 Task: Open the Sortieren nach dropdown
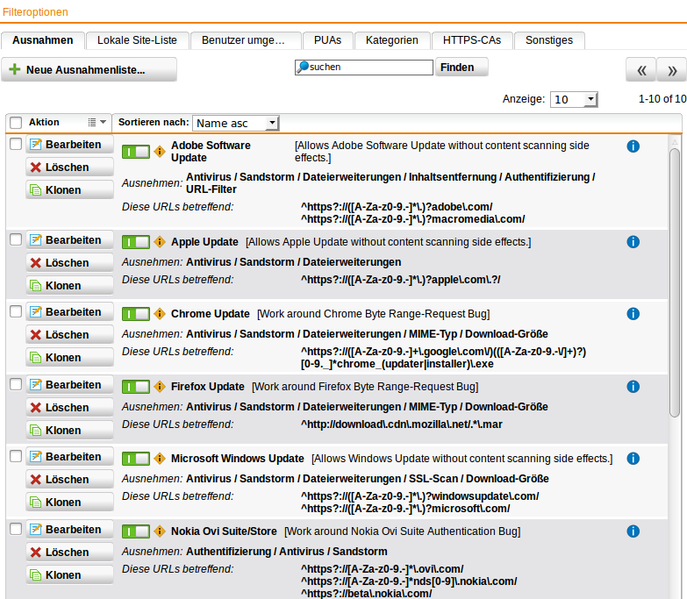236,123
